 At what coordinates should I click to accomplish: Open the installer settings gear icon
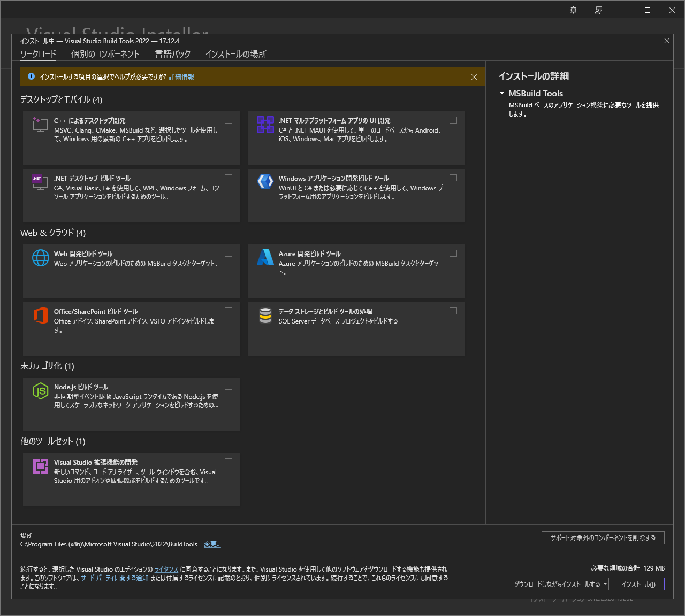573,10
